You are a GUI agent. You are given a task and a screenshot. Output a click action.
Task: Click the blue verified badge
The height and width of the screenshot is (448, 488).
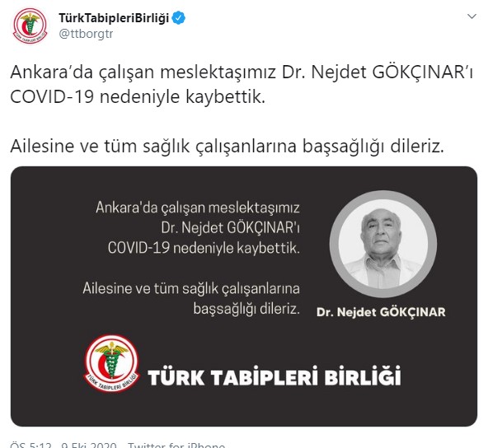pyautogui.click(x=179, y=18)
